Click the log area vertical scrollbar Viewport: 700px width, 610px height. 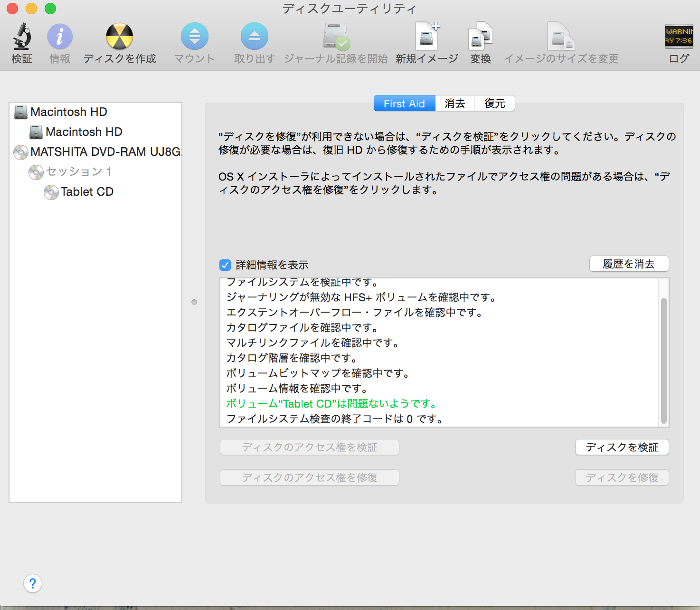[x=664, y=360]
